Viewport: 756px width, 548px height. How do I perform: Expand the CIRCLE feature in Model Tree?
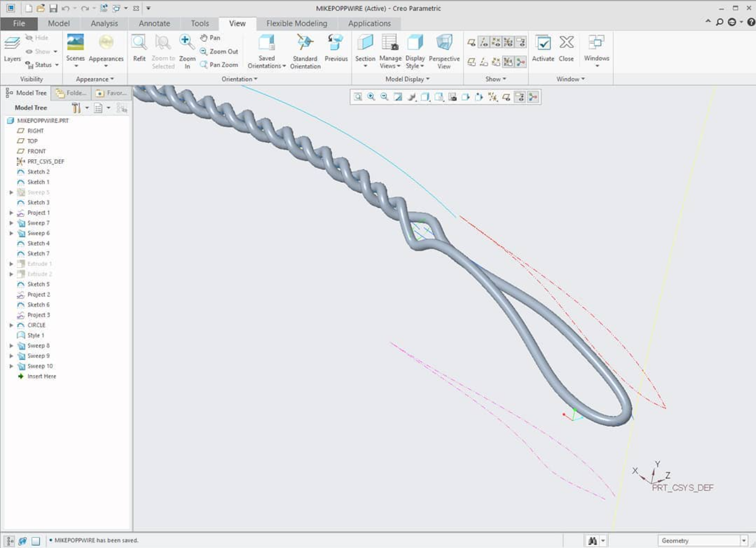click(11, 325)
